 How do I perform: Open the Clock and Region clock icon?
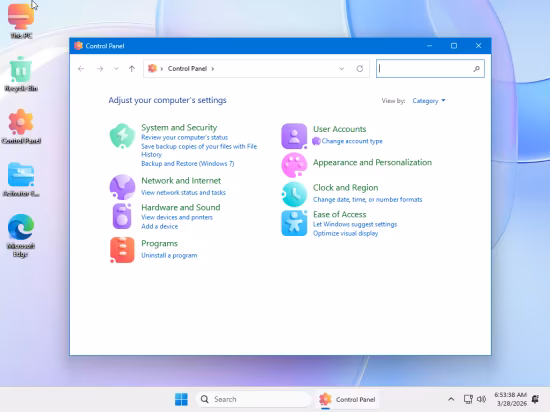tap(294, 194)
